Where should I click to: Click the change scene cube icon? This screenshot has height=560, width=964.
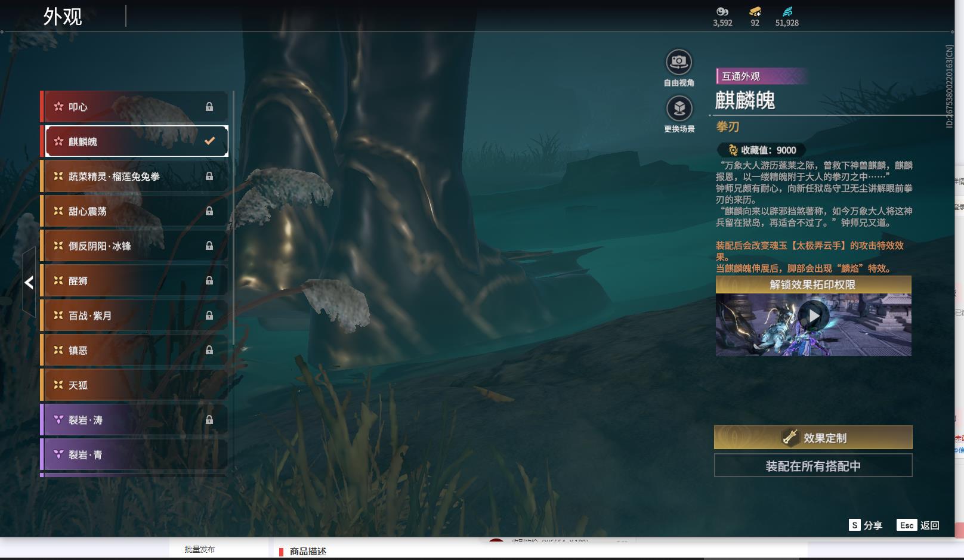678,109
